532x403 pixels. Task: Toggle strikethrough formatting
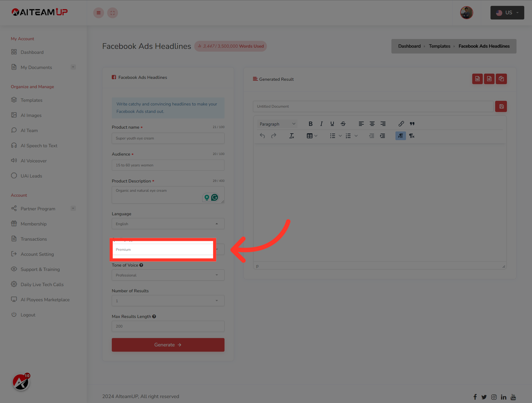click(343, 124)
